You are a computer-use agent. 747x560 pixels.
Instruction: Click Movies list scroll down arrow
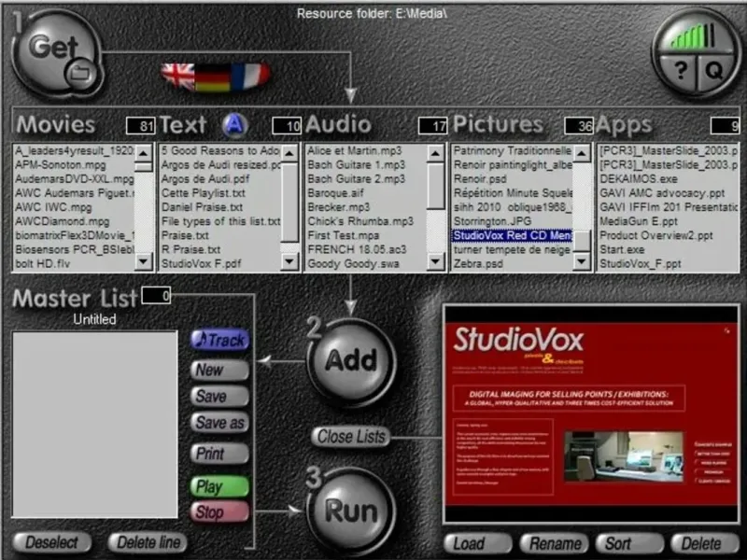coord(144,261)
